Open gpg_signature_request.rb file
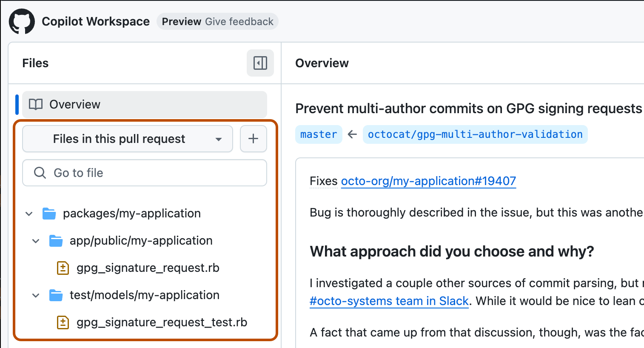The width and height of the screenshot is (644, 348). coord(148,268)
